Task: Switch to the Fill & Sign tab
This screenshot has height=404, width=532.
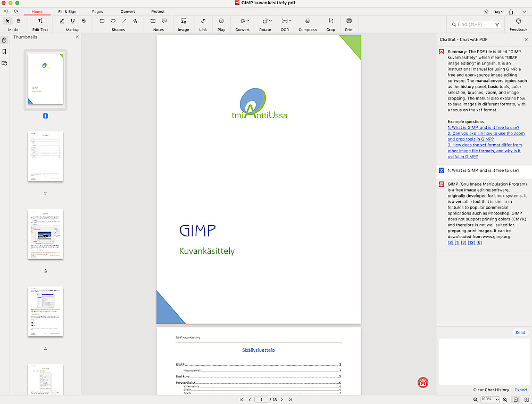Action: 67,11
